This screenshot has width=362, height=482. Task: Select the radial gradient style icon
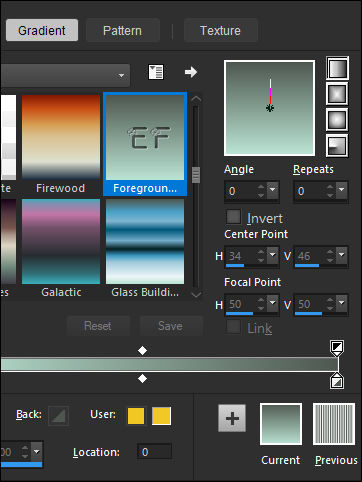(337, 145)
